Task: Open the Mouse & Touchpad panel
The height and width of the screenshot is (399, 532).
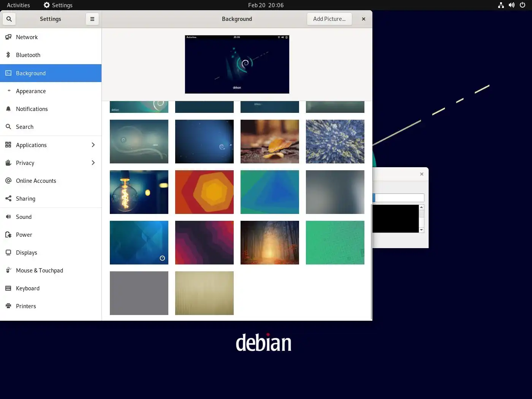Action: (x=51, y=270)
